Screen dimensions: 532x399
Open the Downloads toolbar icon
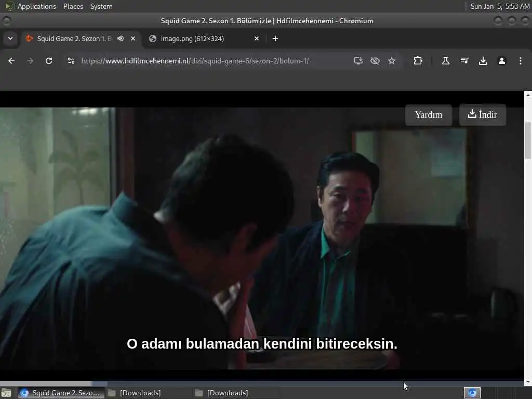tap(483, 61)
